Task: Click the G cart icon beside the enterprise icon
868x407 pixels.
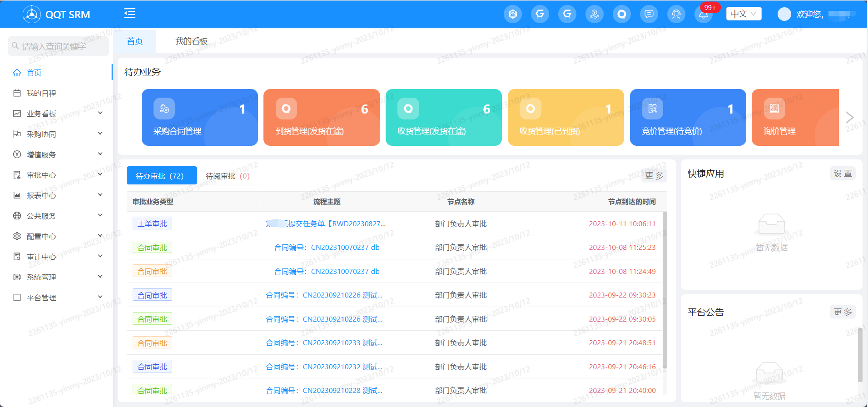Action: [x=540, y=14]
